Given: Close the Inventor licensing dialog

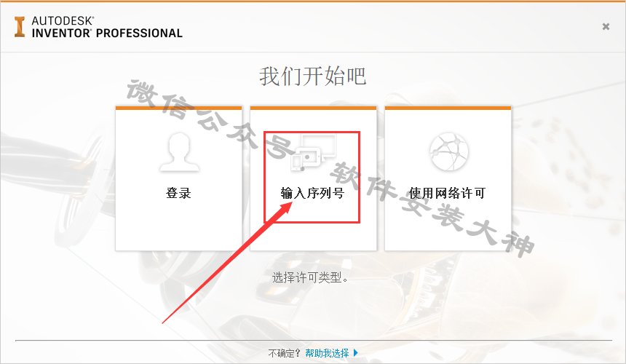Looking at the screenshot, I should (x=606, y=26).
